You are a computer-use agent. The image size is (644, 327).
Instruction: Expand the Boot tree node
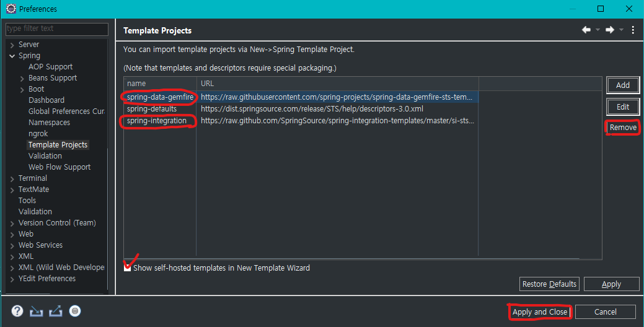pos(22,89)
